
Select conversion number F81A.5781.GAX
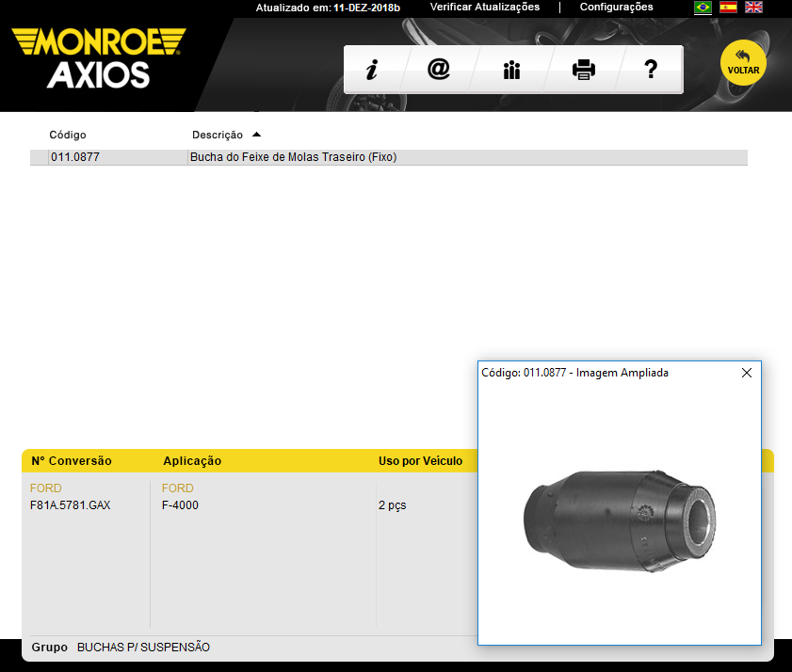coord(71,505)
